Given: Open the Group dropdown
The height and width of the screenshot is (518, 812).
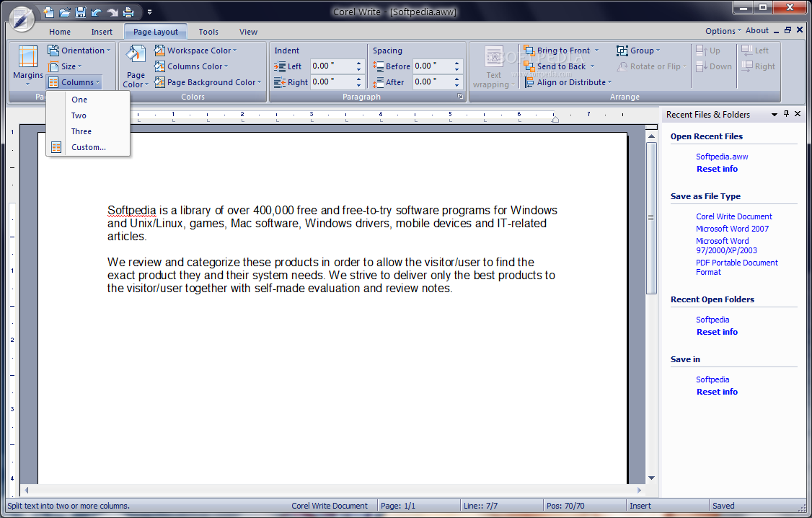Looking at the screenshot, I should tap(638, 51).
